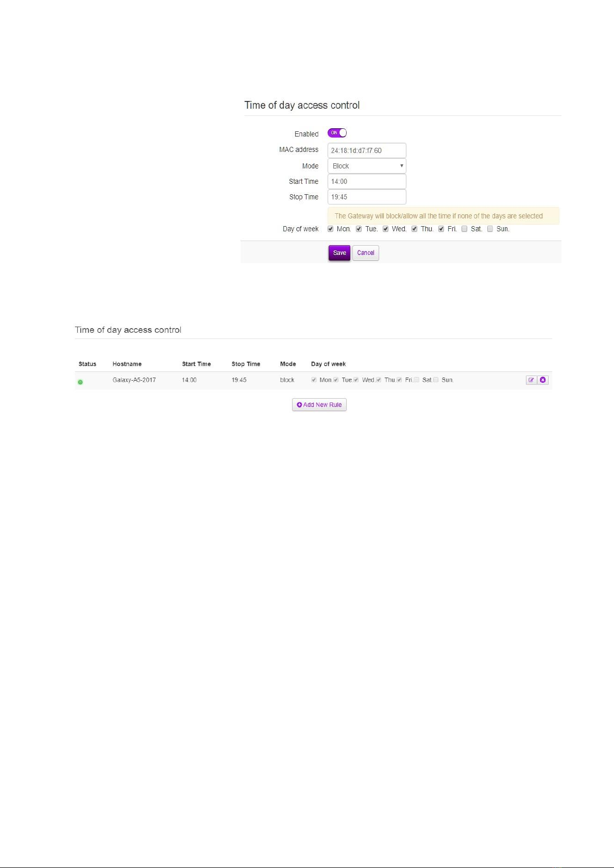The width and height of the screenshot is (614, 868).
Task: Click the Hostname column header
Action: (x=127, y=364)
